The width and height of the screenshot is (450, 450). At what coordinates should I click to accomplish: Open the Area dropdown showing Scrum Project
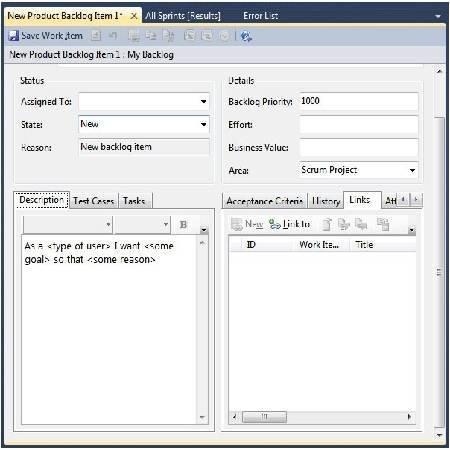click(412, 170)
